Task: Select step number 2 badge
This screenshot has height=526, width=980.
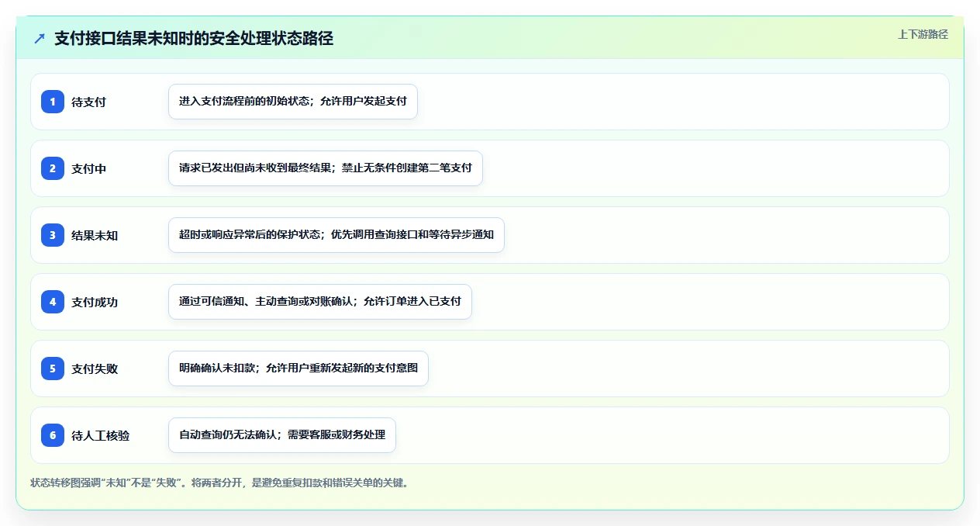Action: [x=53, y=168]
